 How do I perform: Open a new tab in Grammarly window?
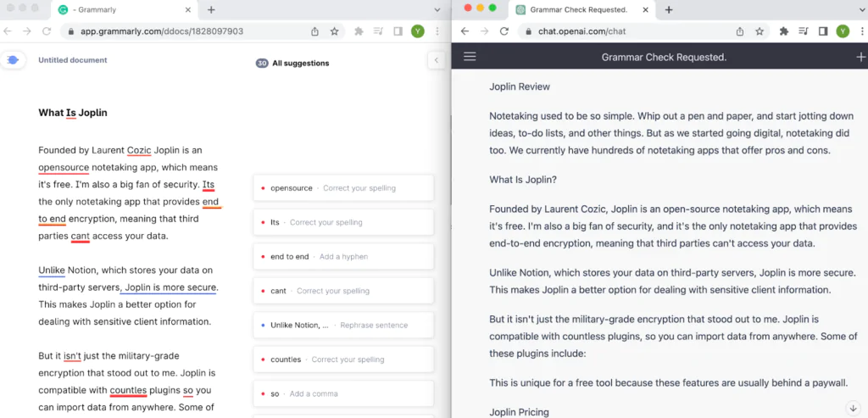click(211, 10)
